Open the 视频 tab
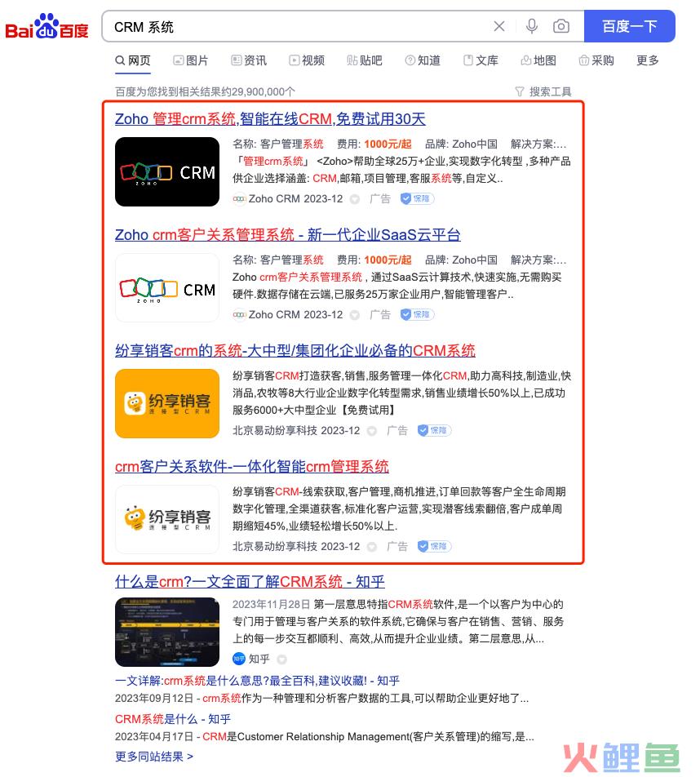The image size is (700, 777). [307, 60]
